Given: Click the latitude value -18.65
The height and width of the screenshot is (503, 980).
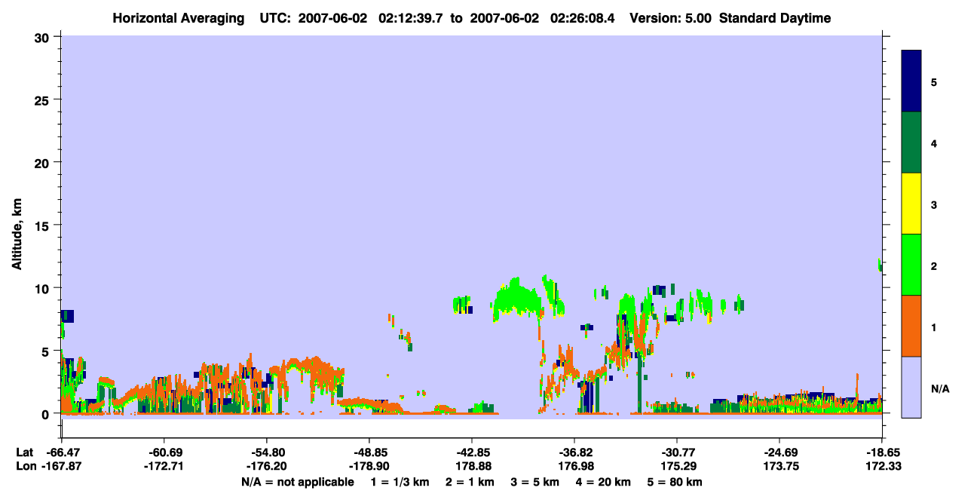Looking at the screenshot, I should (x=882, y=452).
